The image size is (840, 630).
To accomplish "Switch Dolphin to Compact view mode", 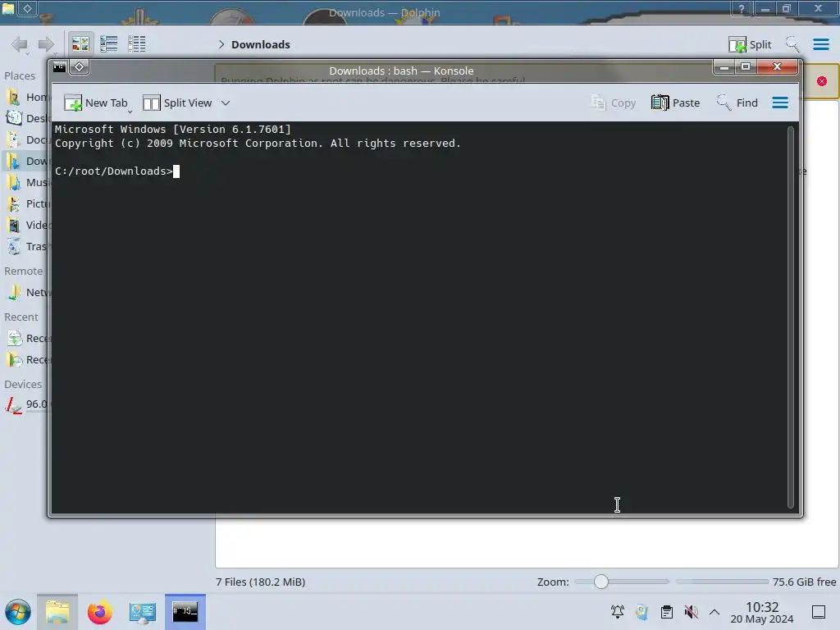I will point(109,44).
